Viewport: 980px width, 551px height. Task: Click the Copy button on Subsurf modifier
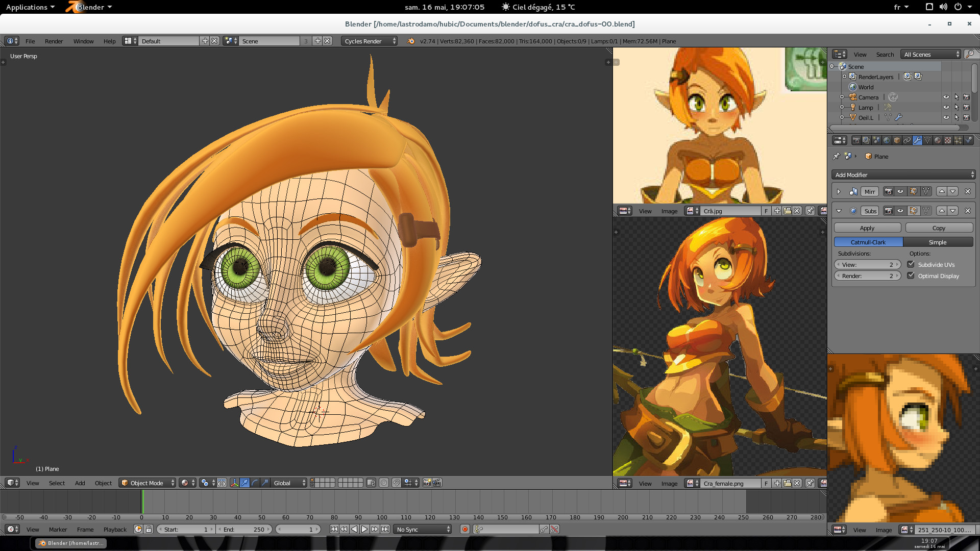[x=939, y=228]
